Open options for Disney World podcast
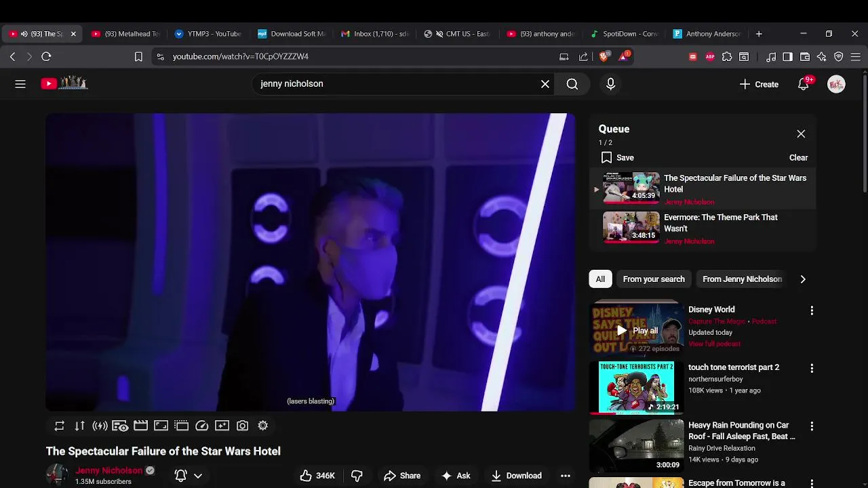This screenshot has height=488, width=868. 812,310
